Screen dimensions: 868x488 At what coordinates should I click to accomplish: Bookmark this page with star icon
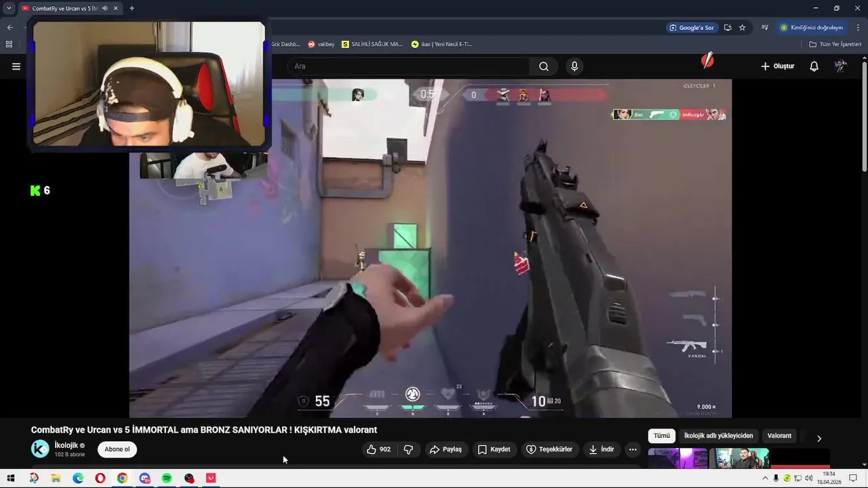point(743,28)
